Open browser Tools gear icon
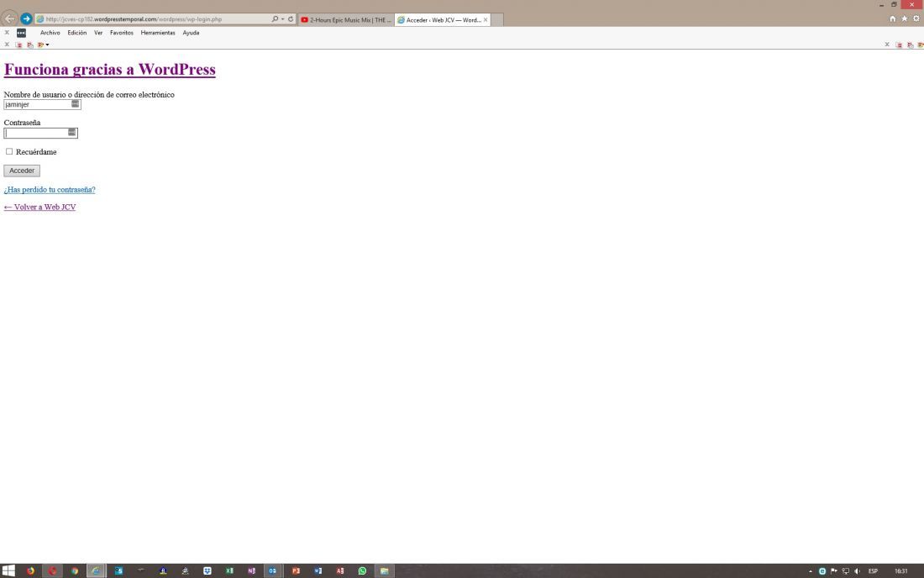 [x=916, y=18]
